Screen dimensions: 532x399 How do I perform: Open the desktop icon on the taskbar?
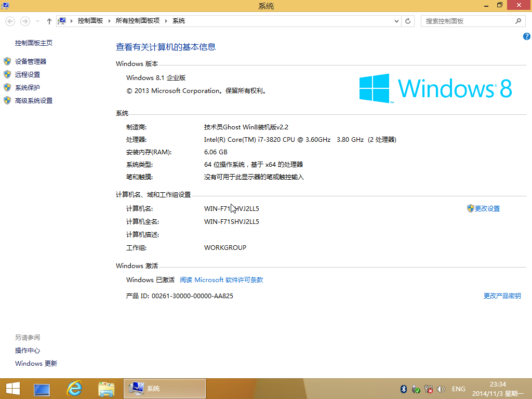[42, 389]
